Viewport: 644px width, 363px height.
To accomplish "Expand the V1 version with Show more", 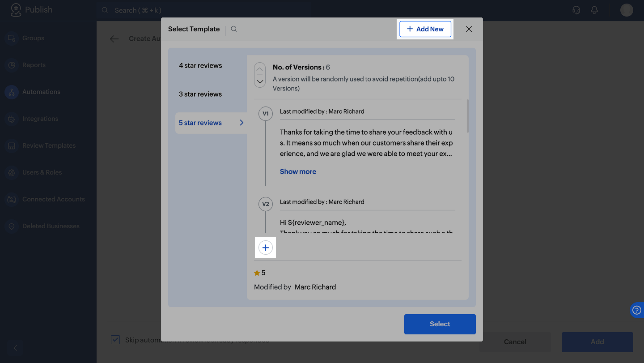I will coord(298,171).
